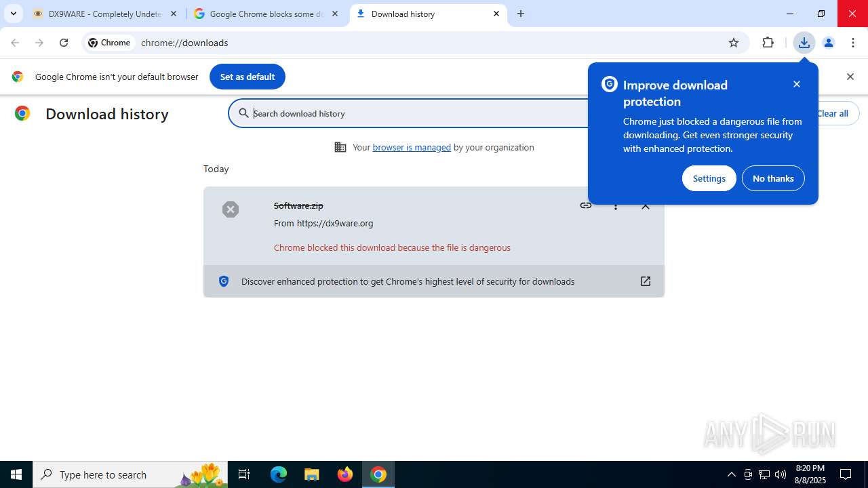868x488 pixels.
Task: Click the enhanced protection shield icon
Action: 224,281
